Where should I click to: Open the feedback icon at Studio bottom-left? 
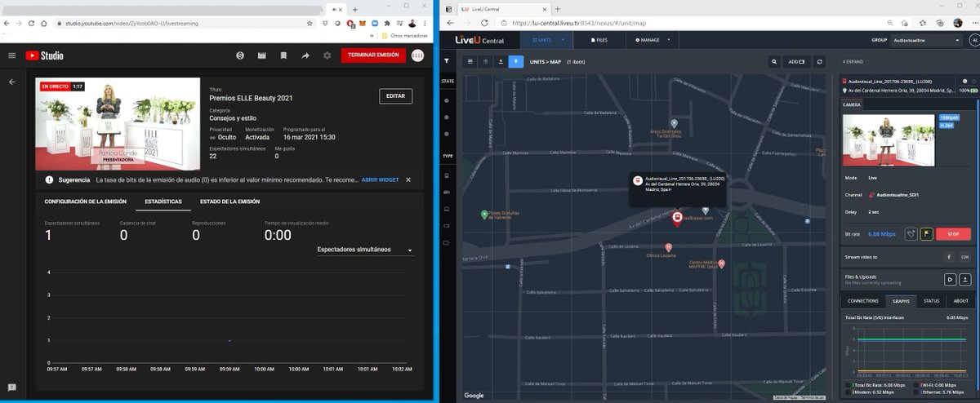tap(11, 387)
